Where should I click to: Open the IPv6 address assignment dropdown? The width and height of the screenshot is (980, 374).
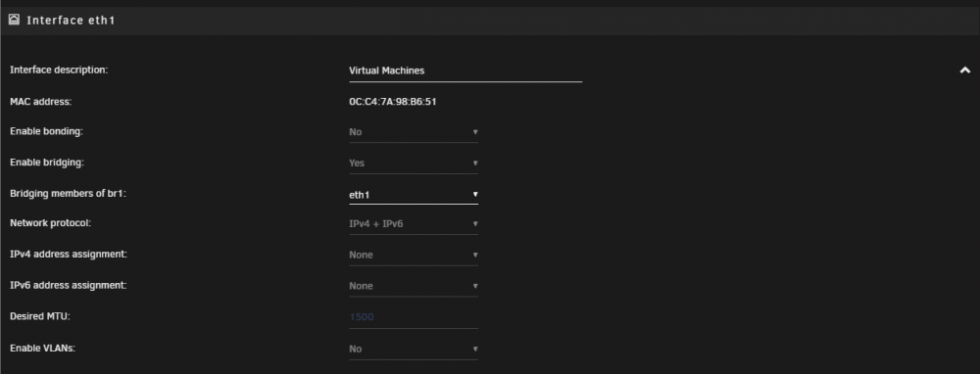414,286
